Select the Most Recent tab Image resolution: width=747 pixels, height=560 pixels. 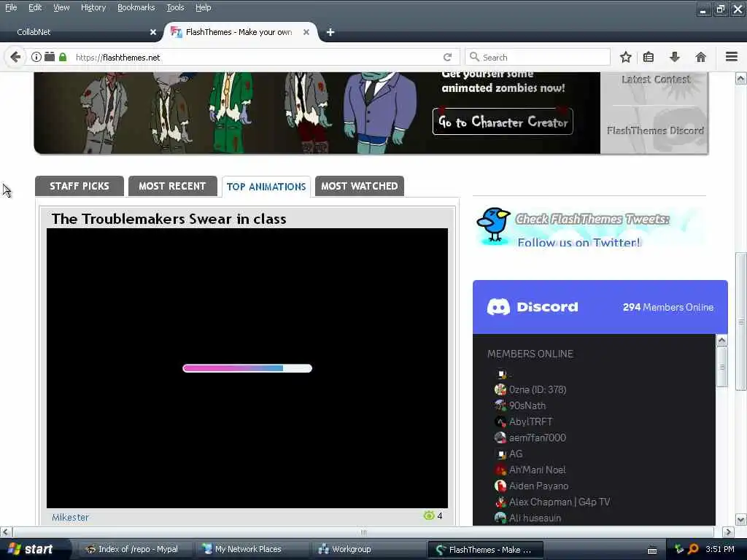172,186
